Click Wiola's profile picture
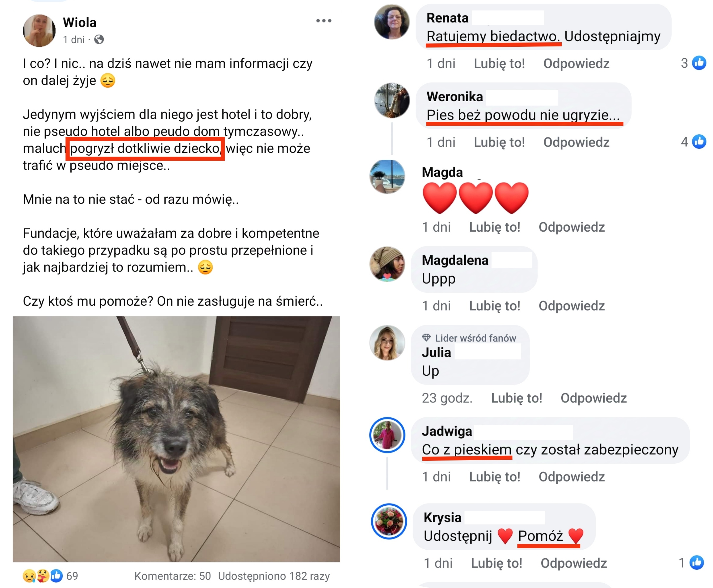 [x=39, y=30]
